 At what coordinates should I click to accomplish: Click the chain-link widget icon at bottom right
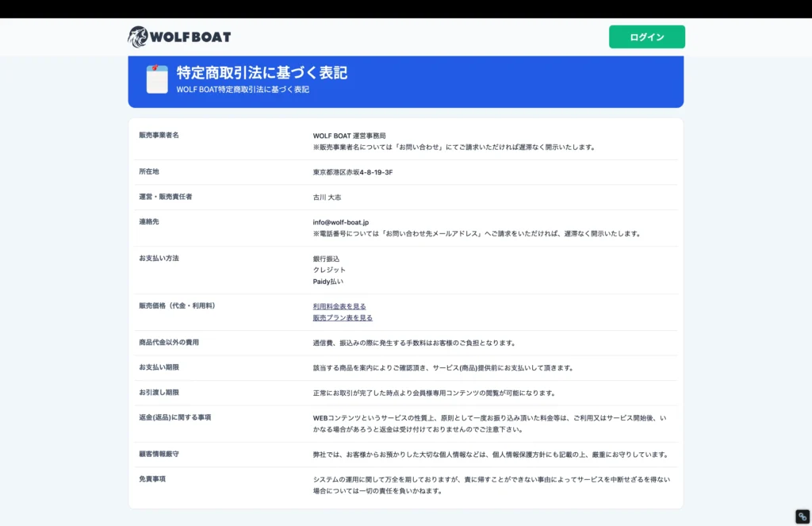[x=801, y=516]
